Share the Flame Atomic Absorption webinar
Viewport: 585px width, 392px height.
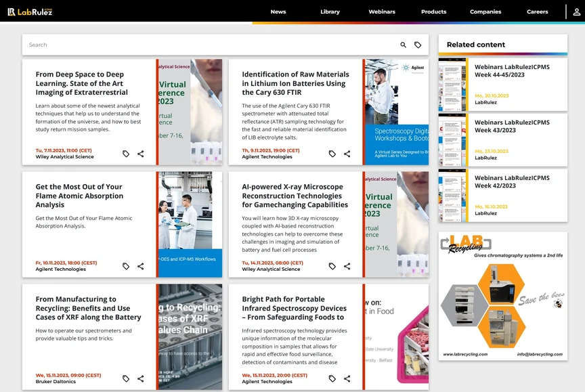point(141,266)
